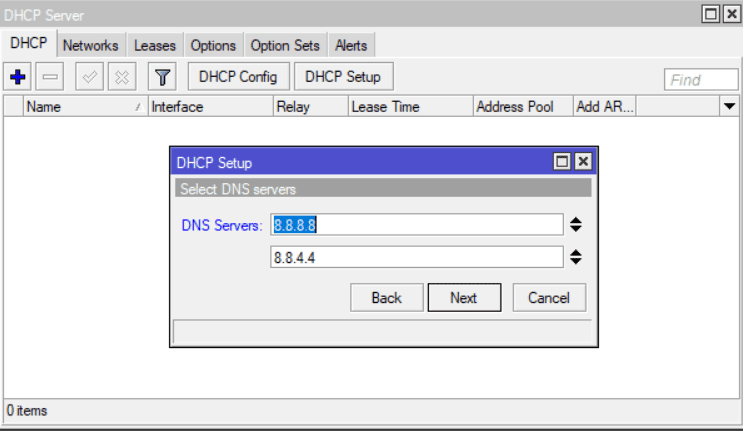Click the blue plus Add icon
The width and height of the screenshot is (743, 431).
17,76
